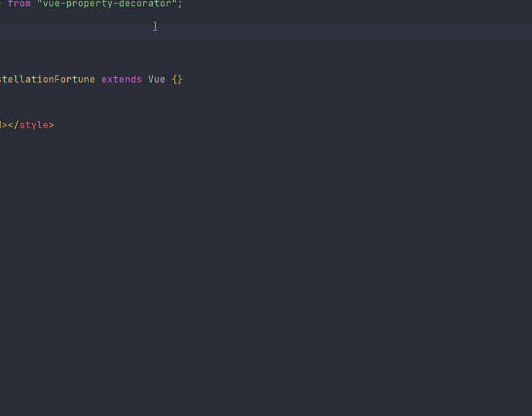Click the opening curly brace after Vue
The image size is (532, 416).
click(174, 79)
